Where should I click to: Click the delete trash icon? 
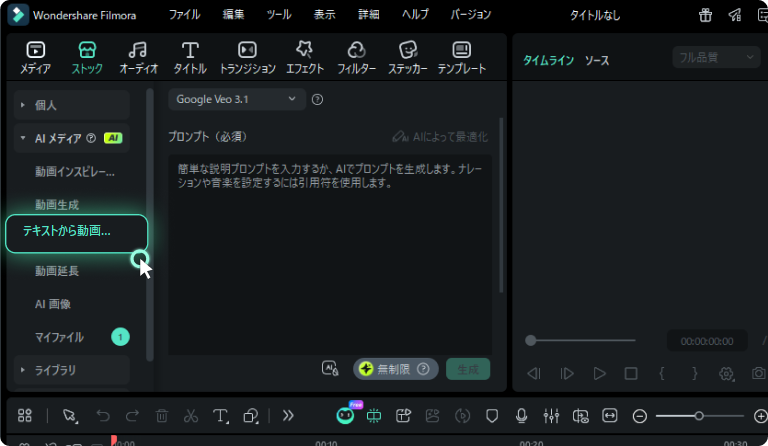162,416
